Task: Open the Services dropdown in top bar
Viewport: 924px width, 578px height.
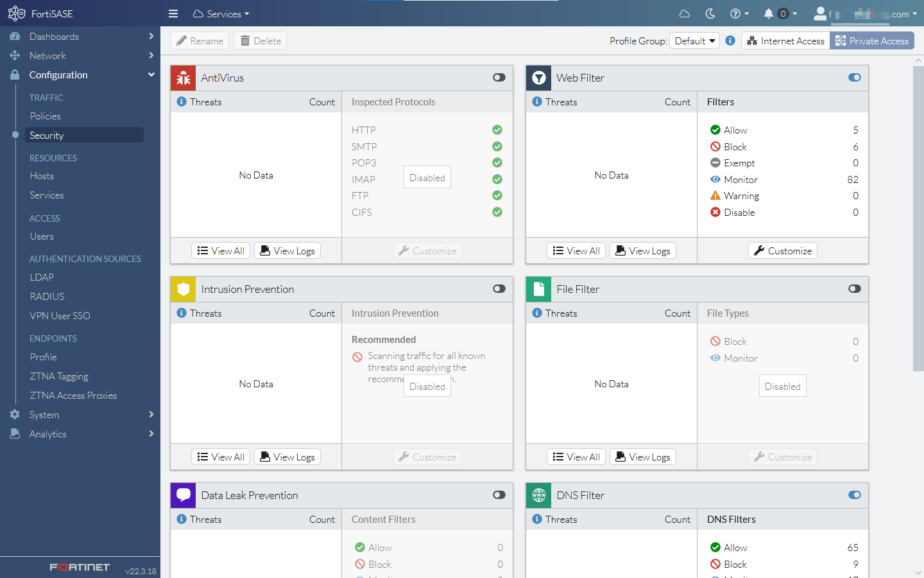Action: click(221, 13)
